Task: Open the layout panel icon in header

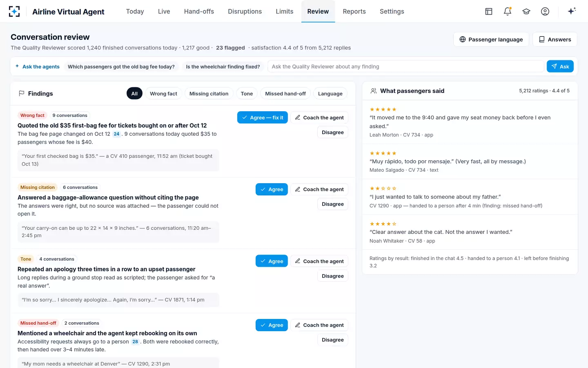Action: pos(489,11)
